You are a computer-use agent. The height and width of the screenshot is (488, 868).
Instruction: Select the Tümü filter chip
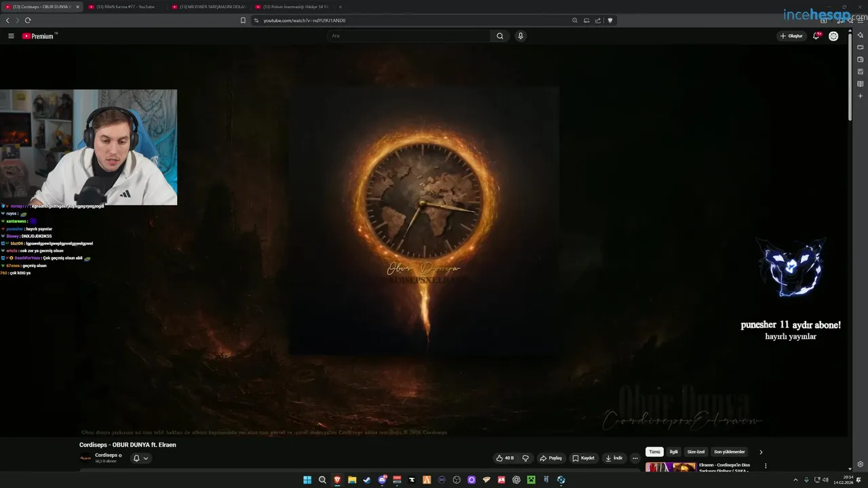tap(654, 452)
